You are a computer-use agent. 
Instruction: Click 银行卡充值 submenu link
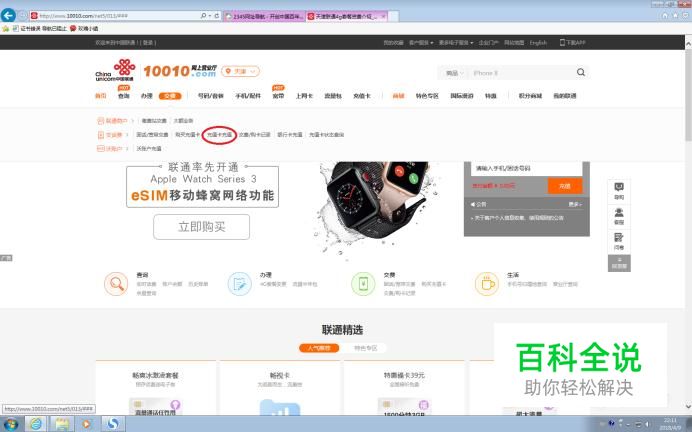(x=290, y=135)
